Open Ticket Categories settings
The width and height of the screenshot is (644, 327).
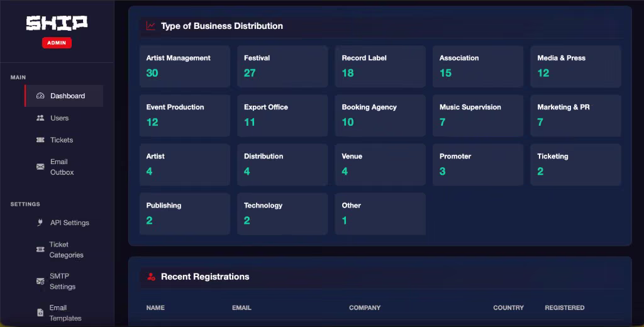pyautogui.click(x=64, y=250)
